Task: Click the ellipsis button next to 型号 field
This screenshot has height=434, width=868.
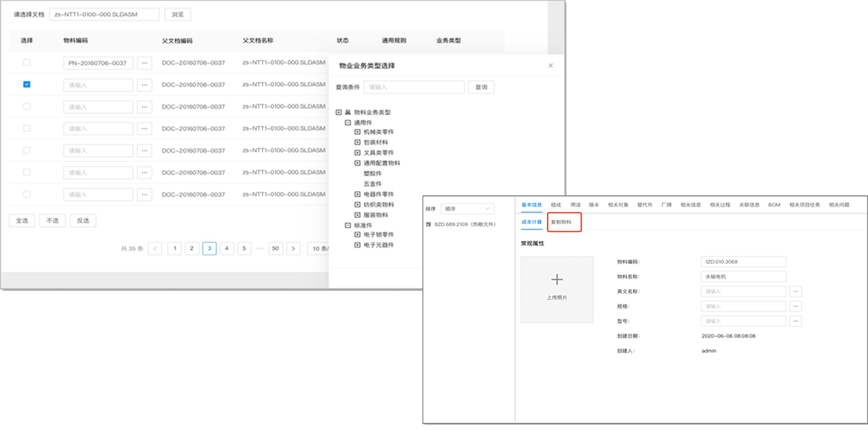Action: point(796,321)
